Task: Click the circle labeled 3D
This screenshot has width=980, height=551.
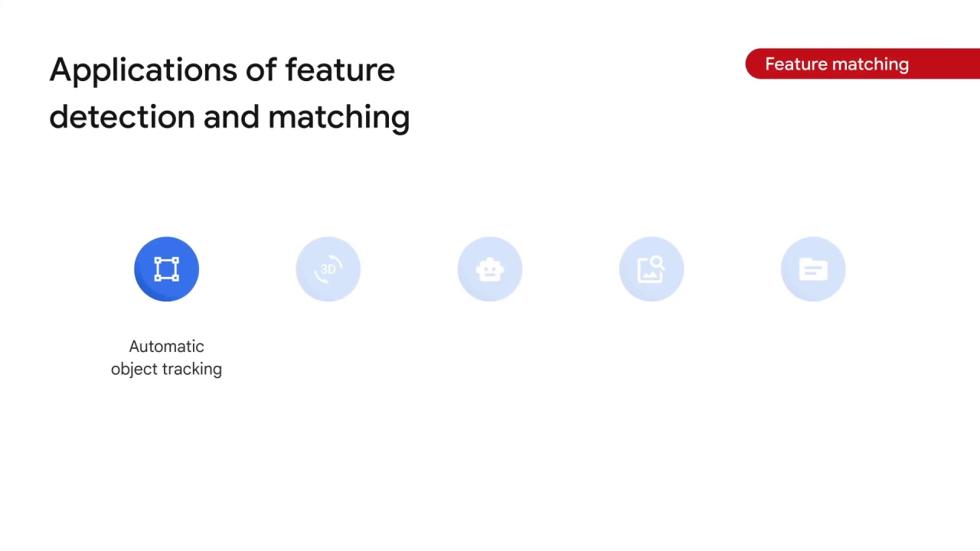Action: coord(328,269)
